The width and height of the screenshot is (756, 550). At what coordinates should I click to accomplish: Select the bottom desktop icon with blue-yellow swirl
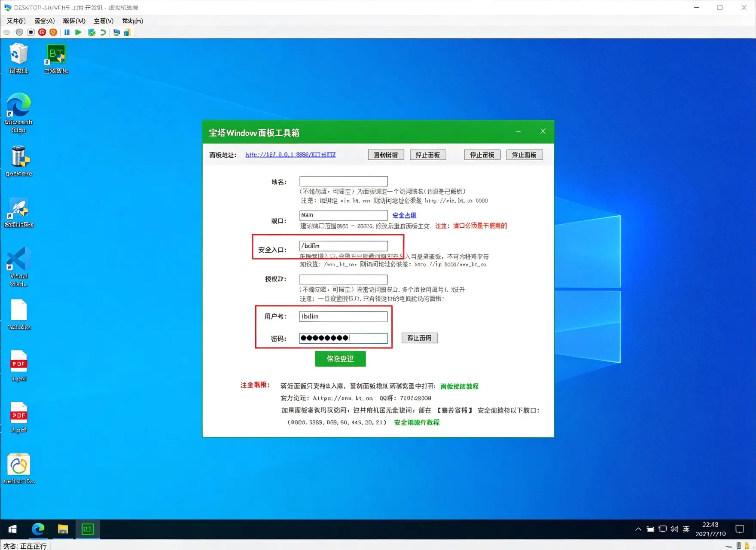(x=19, y=468)
